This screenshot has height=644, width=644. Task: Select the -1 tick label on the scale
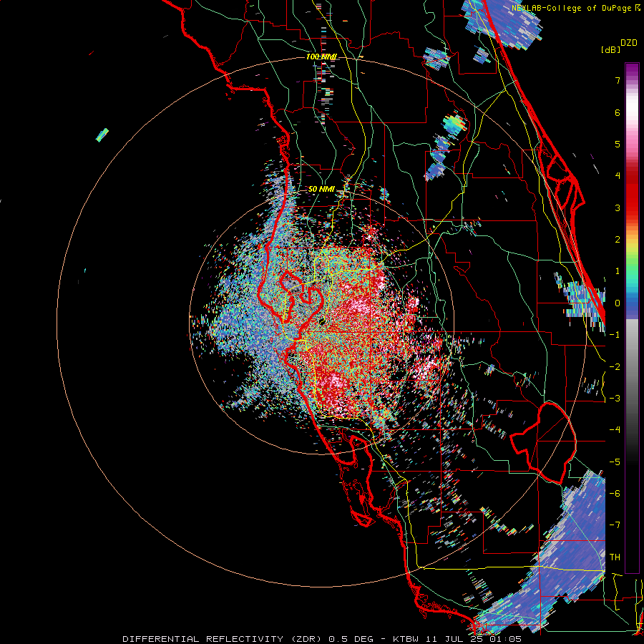[x=615, y=335]
